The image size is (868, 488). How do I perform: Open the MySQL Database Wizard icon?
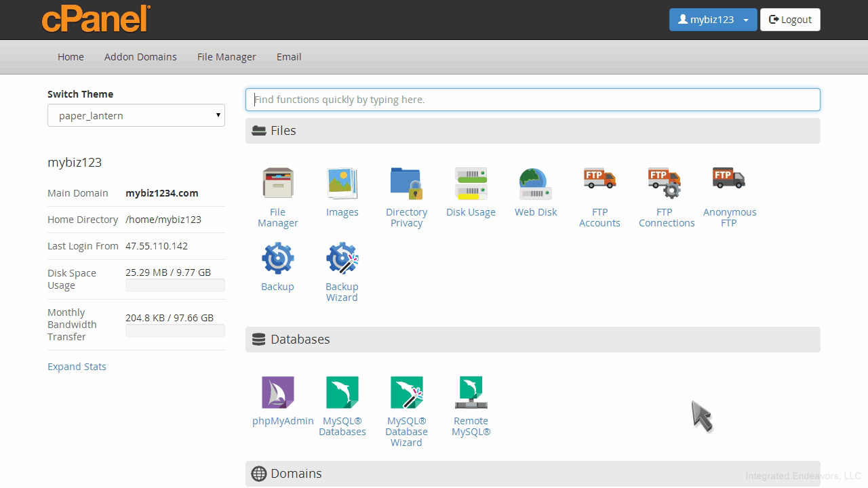[406, 392]
